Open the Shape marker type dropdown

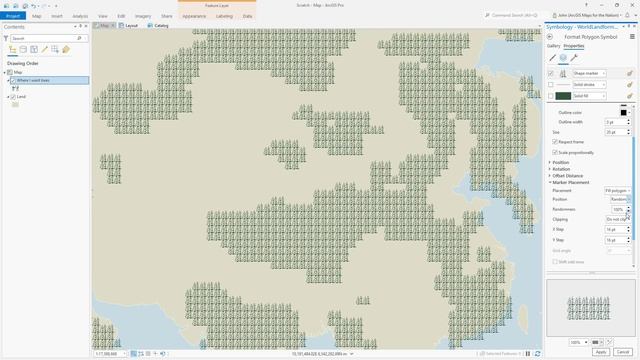point(589,73)
